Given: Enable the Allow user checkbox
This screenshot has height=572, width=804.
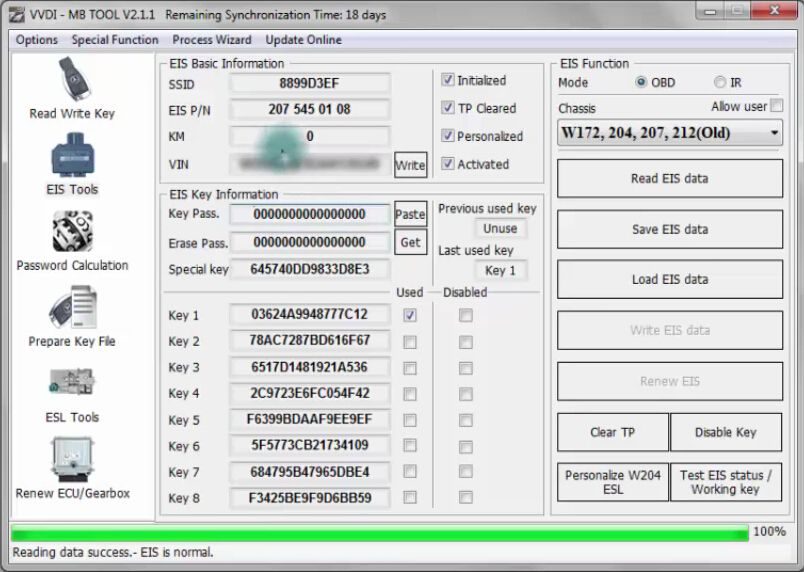Looking at the screenshot, I should [776, 106].
